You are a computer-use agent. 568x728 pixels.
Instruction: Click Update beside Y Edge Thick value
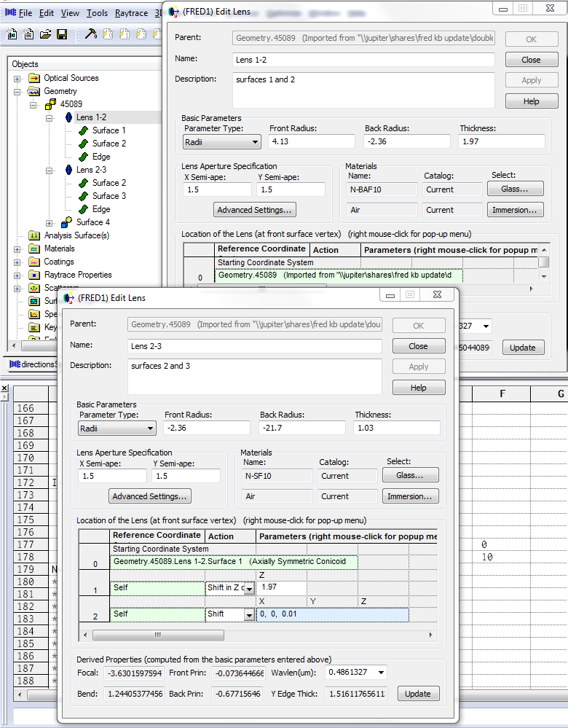pos(418,694)
